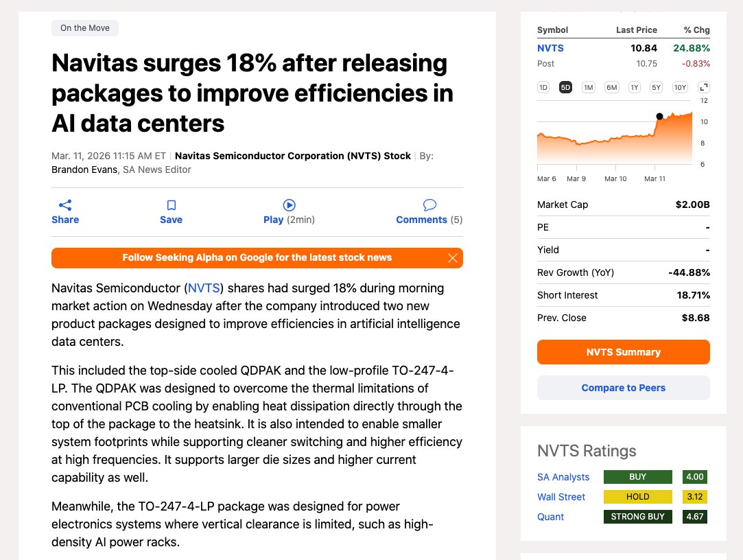This screenshot has width=743, height=560.
Task: Click the 4.00 SA Analysts score
Action: [x=695, y=477]
